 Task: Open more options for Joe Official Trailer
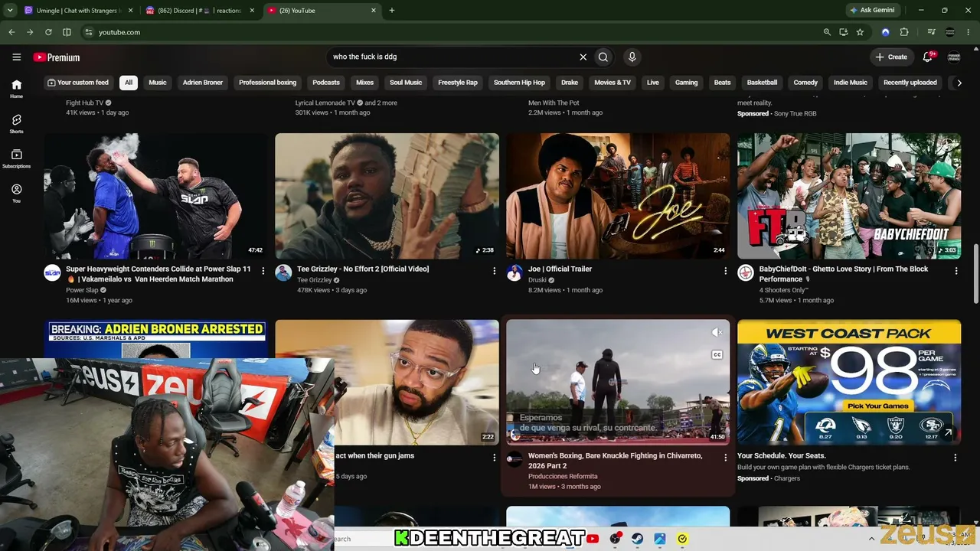[725, 271]
